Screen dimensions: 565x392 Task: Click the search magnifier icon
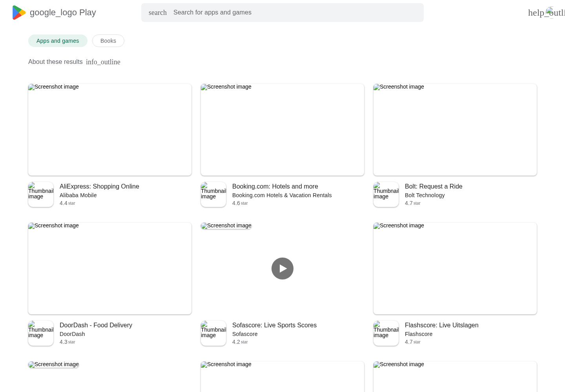pos(158,13)
